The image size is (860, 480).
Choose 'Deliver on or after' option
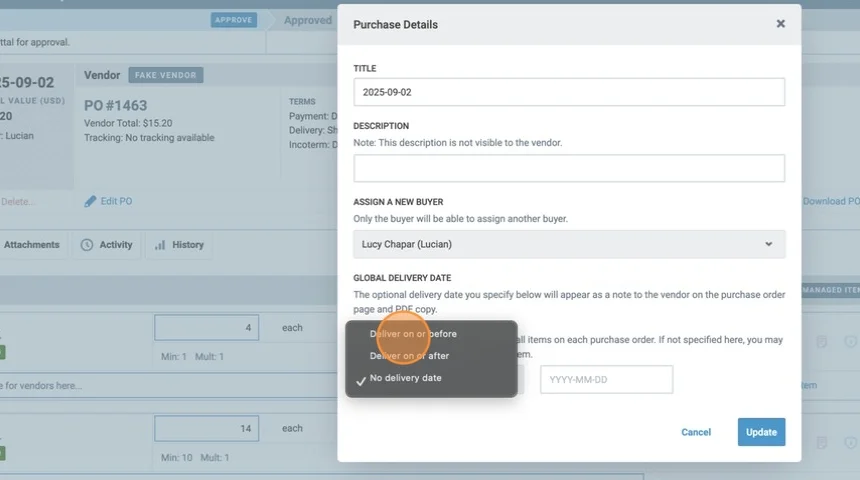409,356
